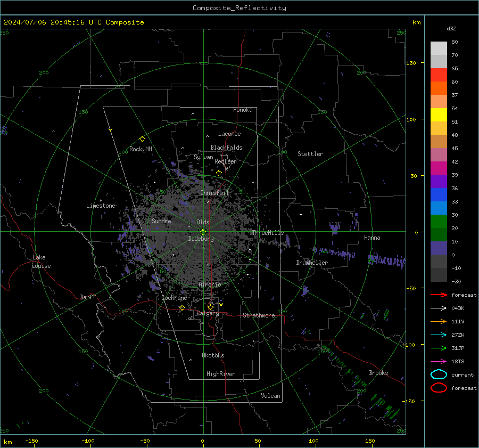The width and height of the screenshot is (479, 448).
Task: Click asterisk marker above Limestone label
Action: [x=101, y=201]
